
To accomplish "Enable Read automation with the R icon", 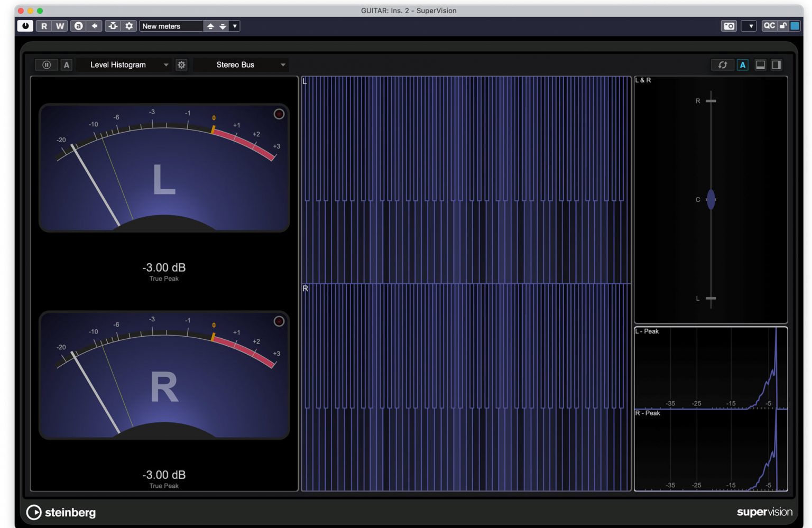I will click(44, 25).
